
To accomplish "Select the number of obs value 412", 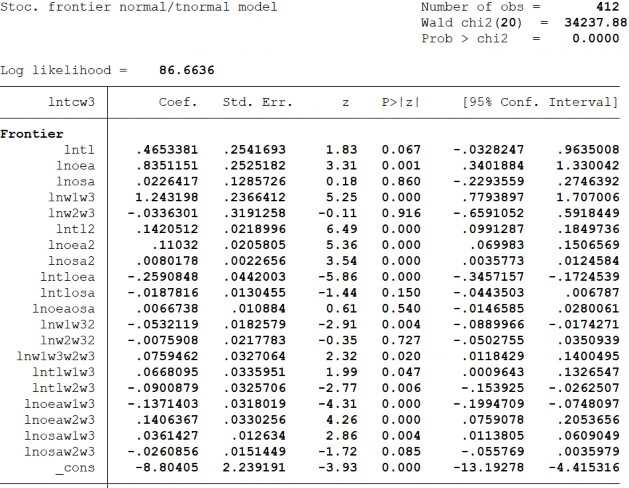I will tap(608, 7).
